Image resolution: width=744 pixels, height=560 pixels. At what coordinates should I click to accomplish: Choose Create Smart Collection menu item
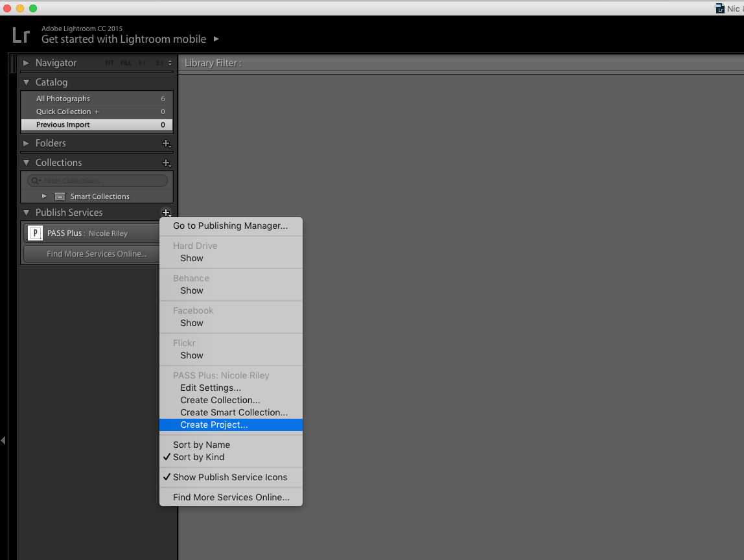pyautogui.click(x=231, y=412)
